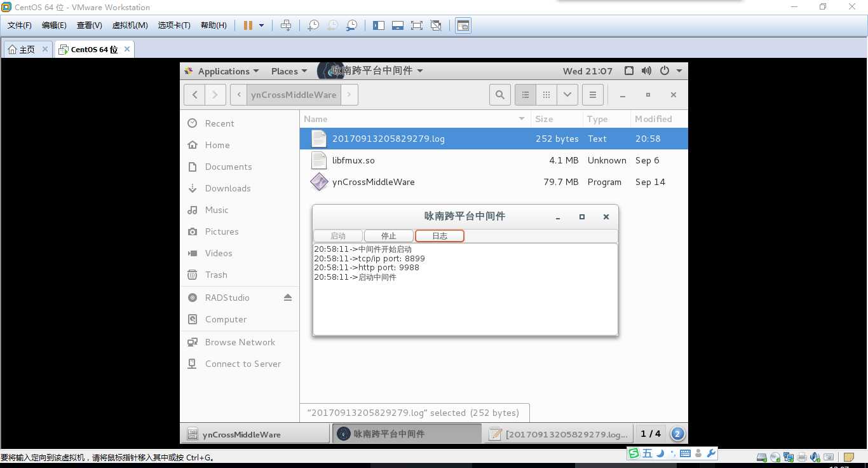This screenshot has width=868, height=468.
Task: Open the snapshot manager icon
Action: [x=351, y=25]
